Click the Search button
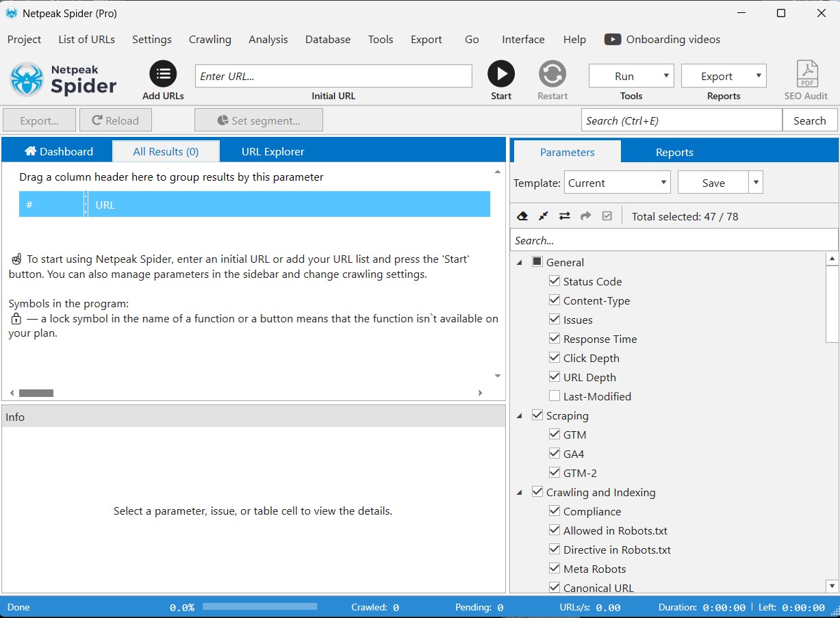This screenshot has width=840, height=618. pyautogui.click(x=810, y=120)
